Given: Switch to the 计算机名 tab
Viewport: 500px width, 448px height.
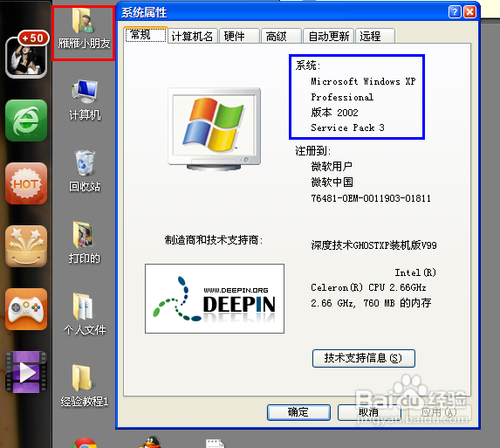Looking at the screenshot, I should tap(192, 36).
